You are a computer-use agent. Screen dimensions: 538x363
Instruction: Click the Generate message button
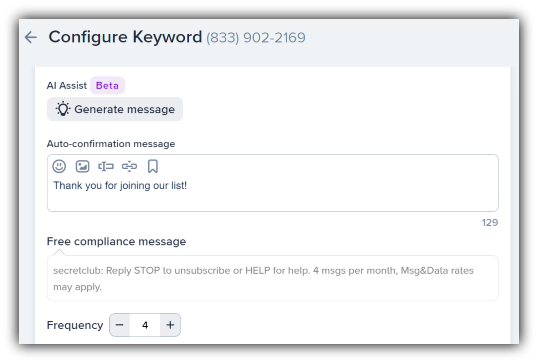click(x=115, y=109)
